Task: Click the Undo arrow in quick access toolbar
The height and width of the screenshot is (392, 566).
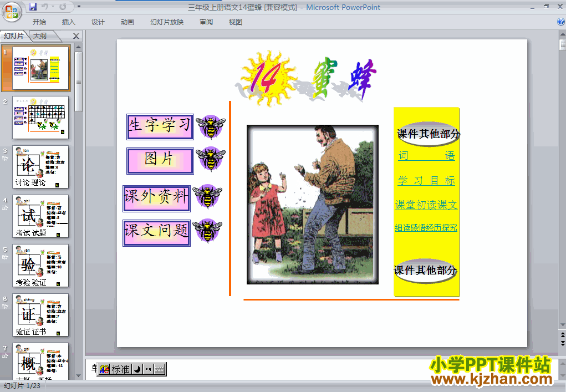Action: point(45,7)
